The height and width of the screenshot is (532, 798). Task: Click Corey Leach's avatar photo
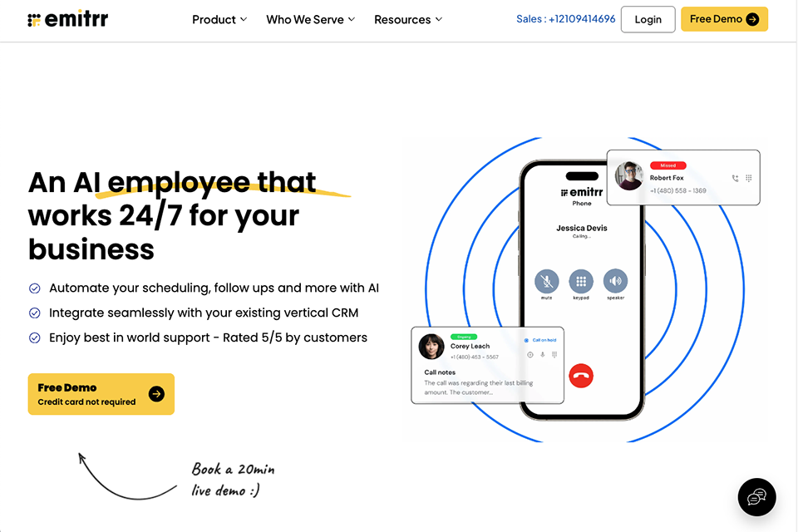pyautogui.click(x=431, y=346)
